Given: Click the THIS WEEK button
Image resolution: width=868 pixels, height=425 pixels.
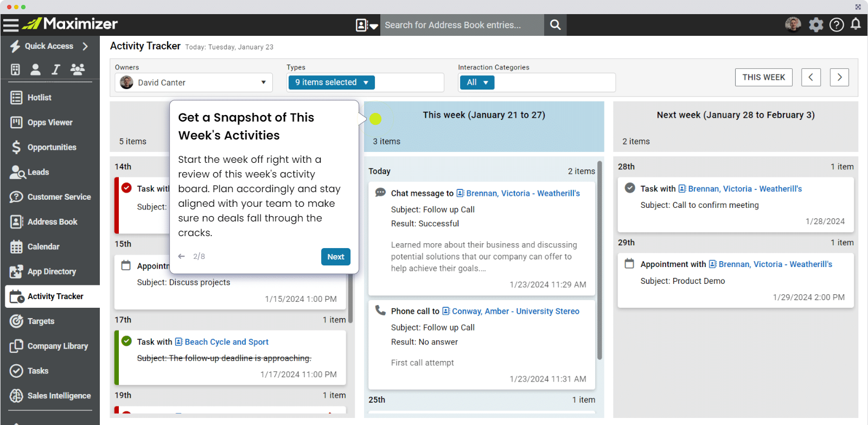Looking at the screenshot, I should click(x=764, y=77).
